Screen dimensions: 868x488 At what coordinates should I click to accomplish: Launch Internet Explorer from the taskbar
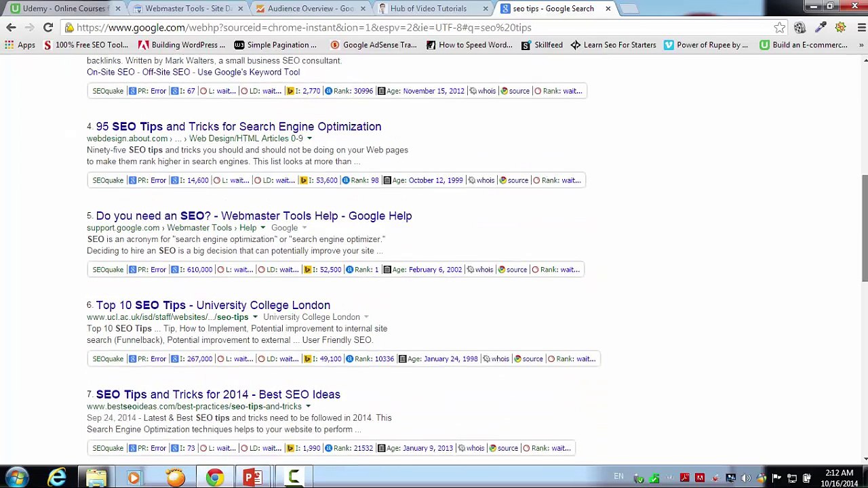tap(58, 478)
